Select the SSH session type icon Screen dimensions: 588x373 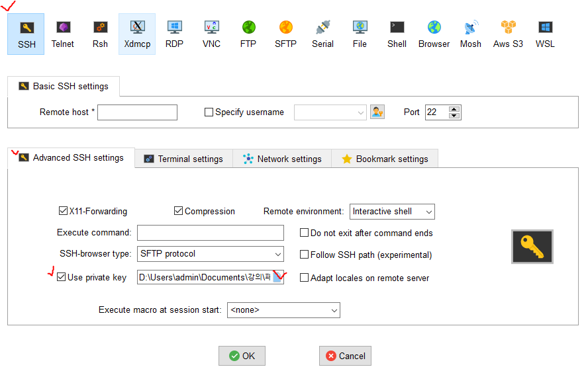26,34
